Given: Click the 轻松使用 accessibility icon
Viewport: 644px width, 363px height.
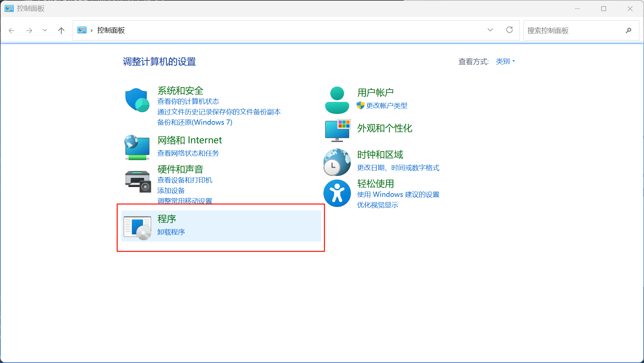Looking at the screenshot, I should pyautogui.click(x=337, y=193).
